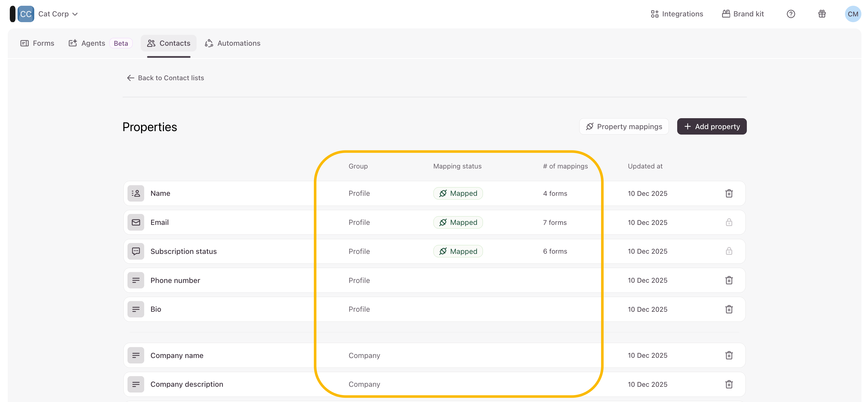Image resolution: width=868 pixels, height=402 pixels.
Task: Expand the Cat Corp workspace dropdown
Action: [58, 14]
